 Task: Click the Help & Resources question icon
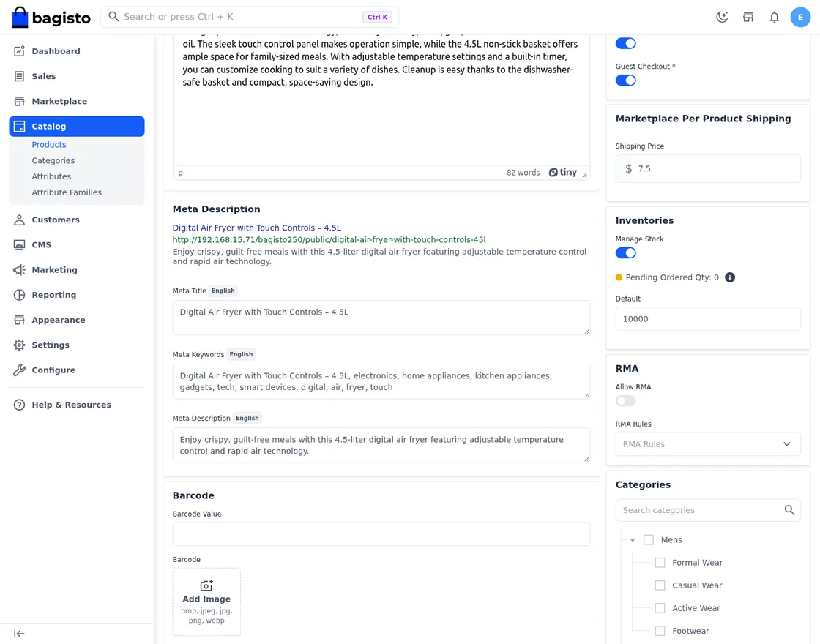(x=19, y=405)
